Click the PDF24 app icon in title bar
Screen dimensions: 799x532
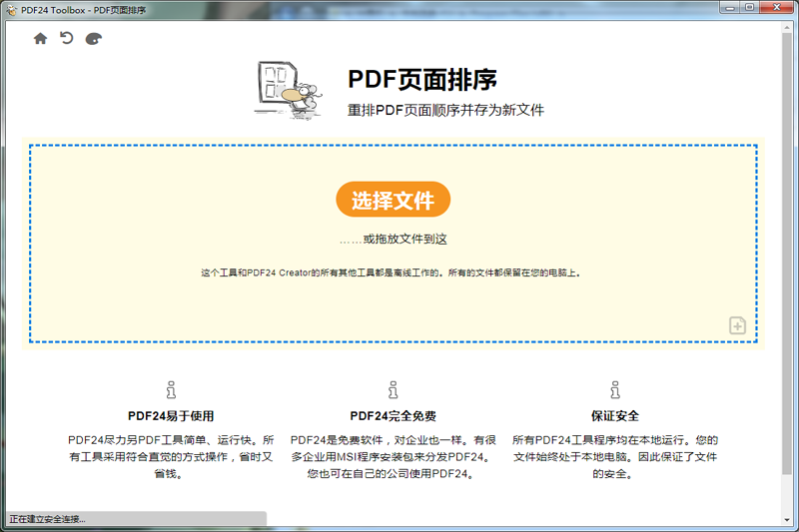(x=11, y=8)
